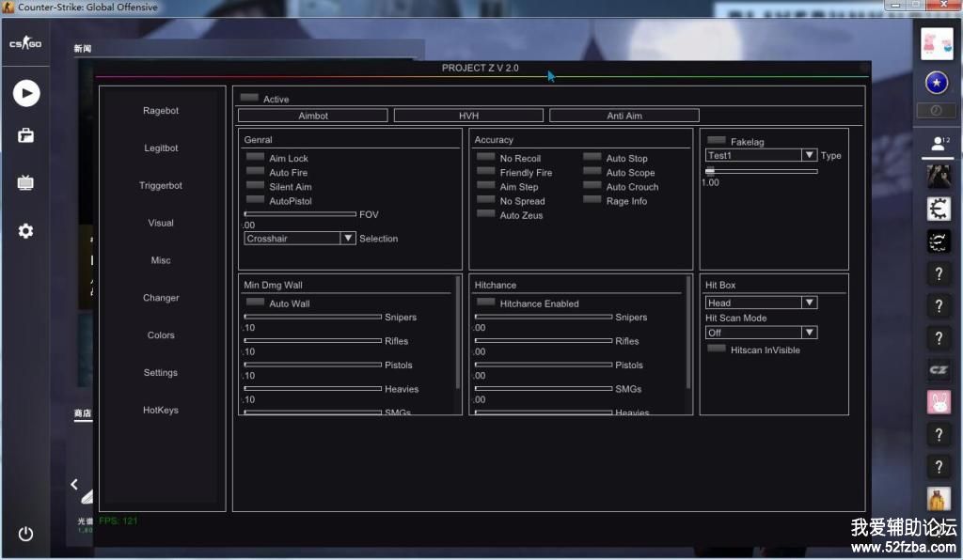Open the 新闻 news tab
Screen dimensions: 963x560
point(83,49)
